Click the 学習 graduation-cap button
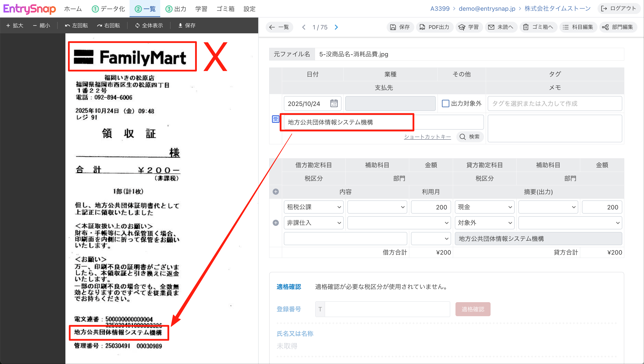Screen dimensions: 644x364 (x=469, y=27)
